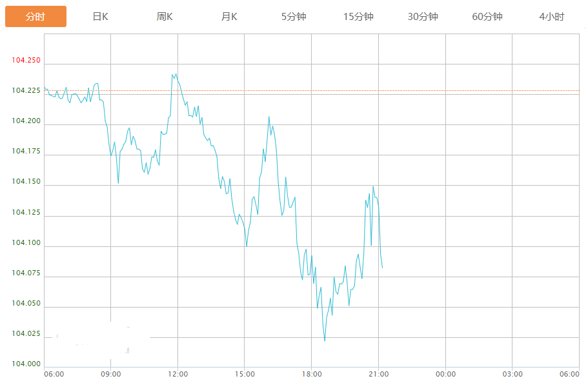Click the red 104.250 price label
Image resolution: width=588 pixels, height=383 pixels.
click(26, 61)
